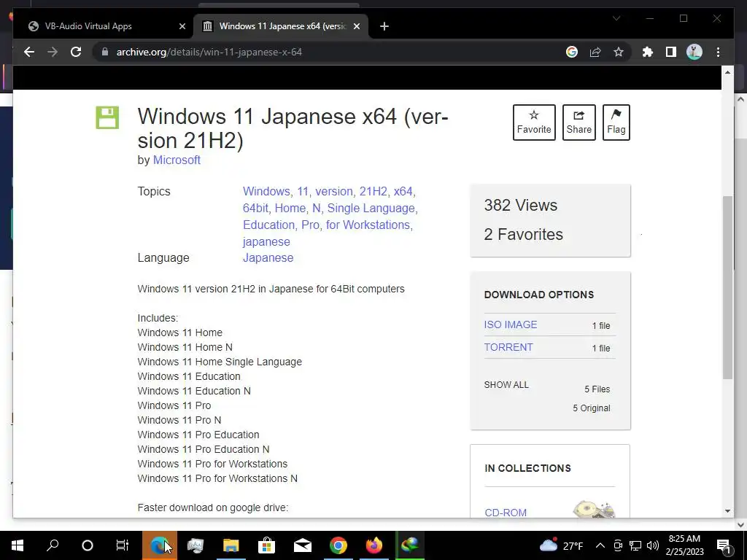
Task: Click the padlock site info icon
Action: pos(105,52)
